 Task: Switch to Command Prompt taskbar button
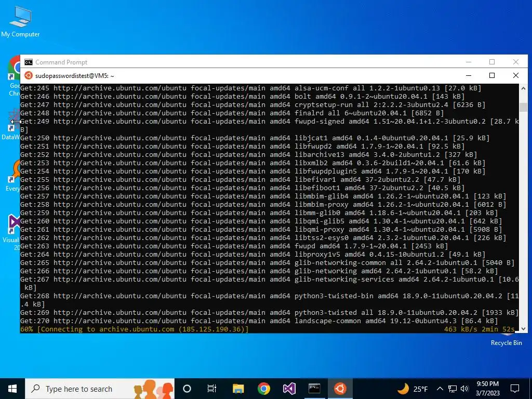[x=314, y=389]
